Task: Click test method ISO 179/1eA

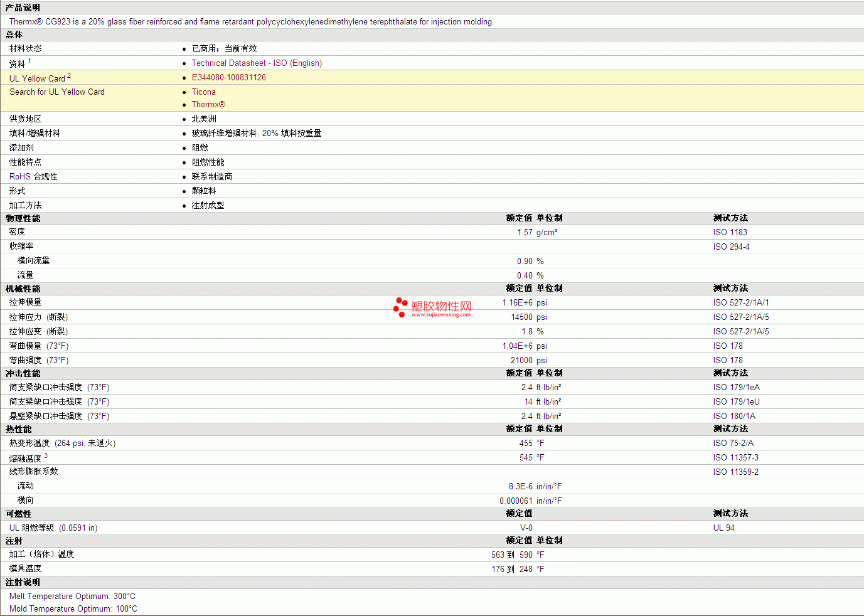Action: click(737, 388)
